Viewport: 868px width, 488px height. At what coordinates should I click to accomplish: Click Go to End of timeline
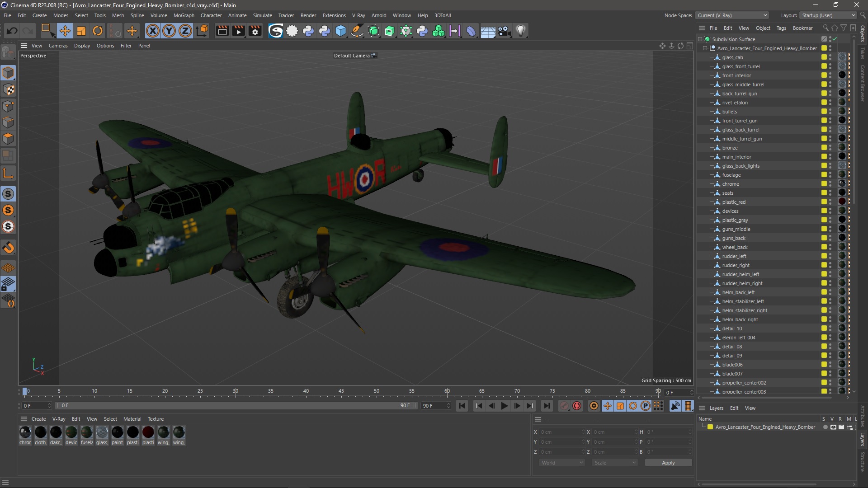547,406
